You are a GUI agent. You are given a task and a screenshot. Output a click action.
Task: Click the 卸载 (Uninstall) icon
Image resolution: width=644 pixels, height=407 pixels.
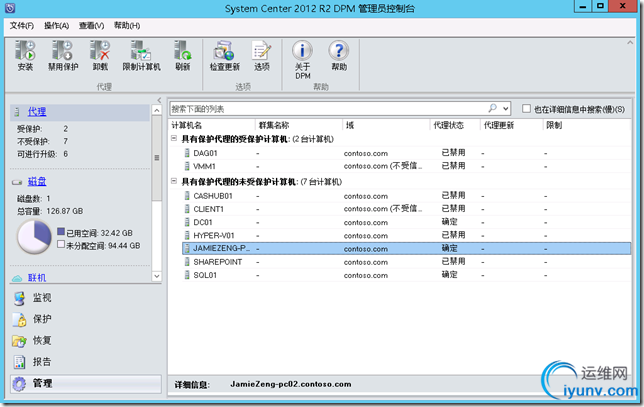100,51
